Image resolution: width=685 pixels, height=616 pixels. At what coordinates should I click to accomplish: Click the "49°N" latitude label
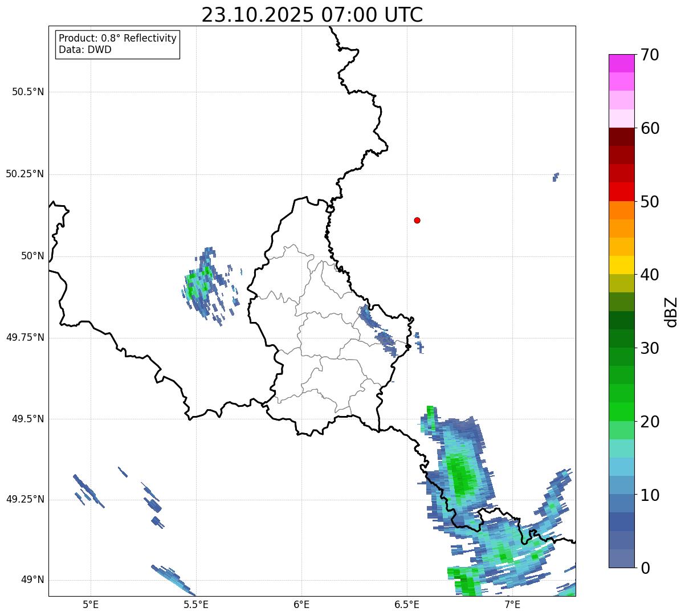coord(32,580)
